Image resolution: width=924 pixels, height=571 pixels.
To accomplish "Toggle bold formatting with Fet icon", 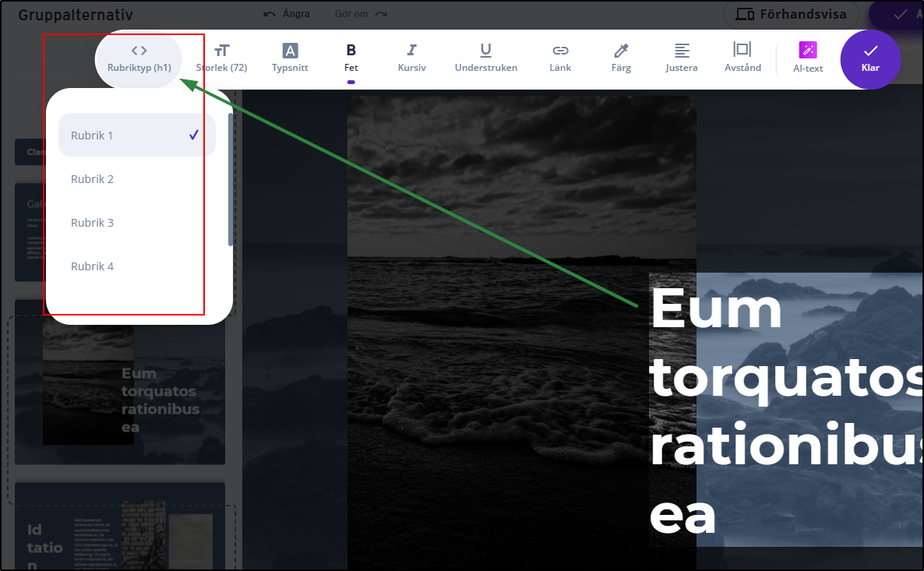I will pos(351,58).
